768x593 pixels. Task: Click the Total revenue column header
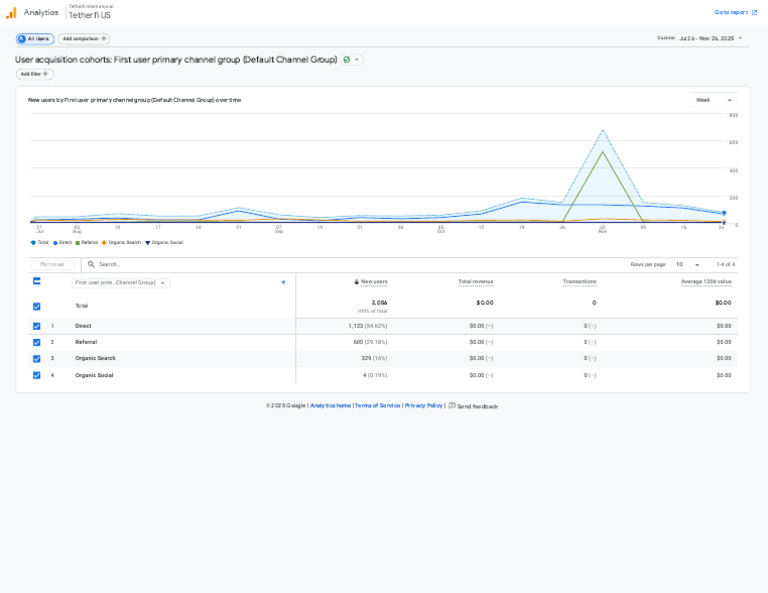(x=476, y=282)
